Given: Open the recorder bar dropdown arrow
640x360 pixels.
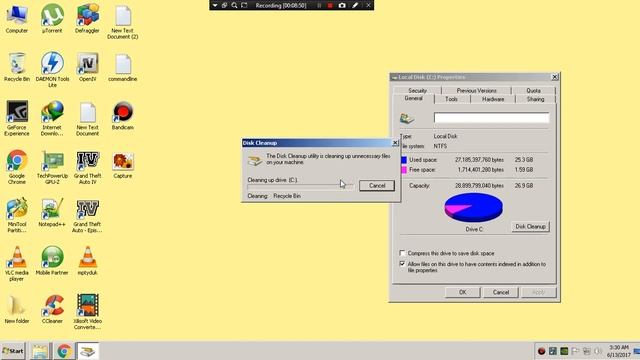Looking at the screenshot, I should pyautogui.click(x=215, y=5).
